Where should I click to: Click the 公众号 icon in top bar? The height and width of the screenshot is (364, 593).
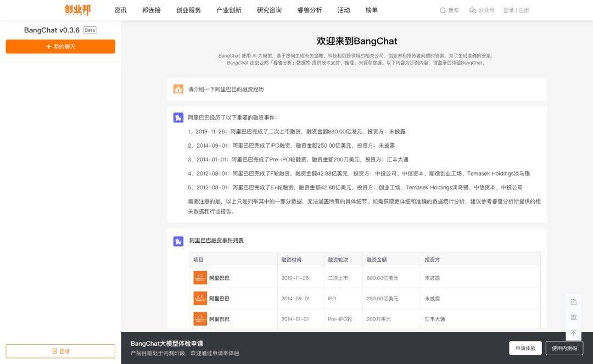472,10
